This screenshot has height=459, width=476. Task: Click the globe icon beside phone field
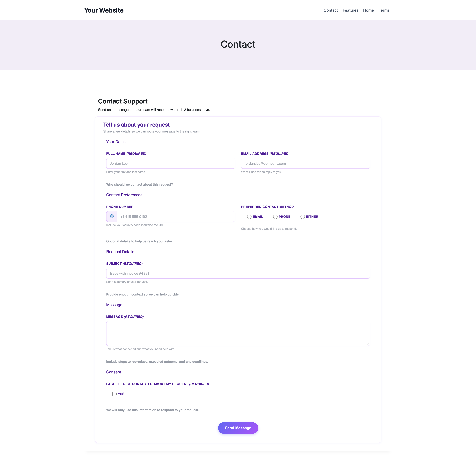point(112,216)
